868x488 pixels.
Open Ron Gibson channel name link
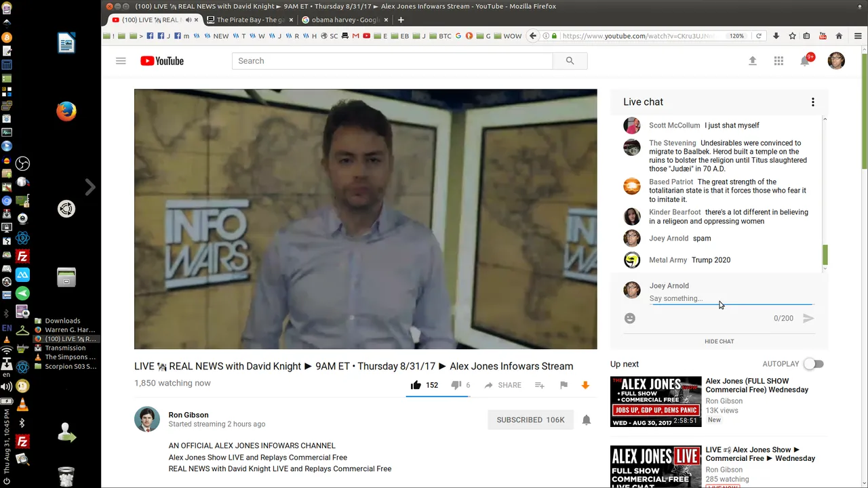[189, 415]
